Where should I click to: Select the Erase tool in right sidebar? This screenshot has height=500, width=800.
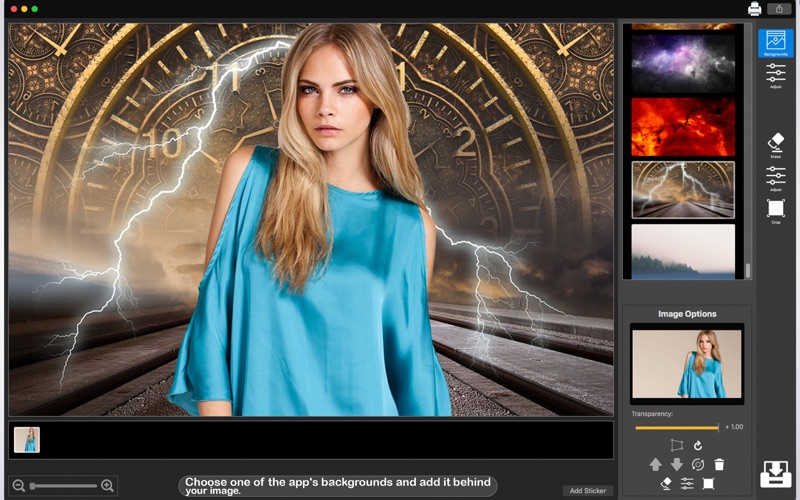point(776,145)
